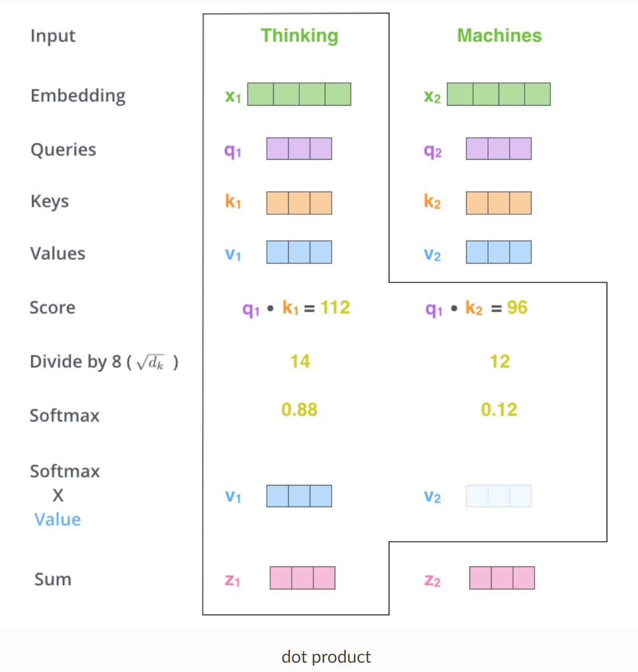
Task: Select the pink z2 sum vector
Action: pyautogui.click(x=502, y=578)
